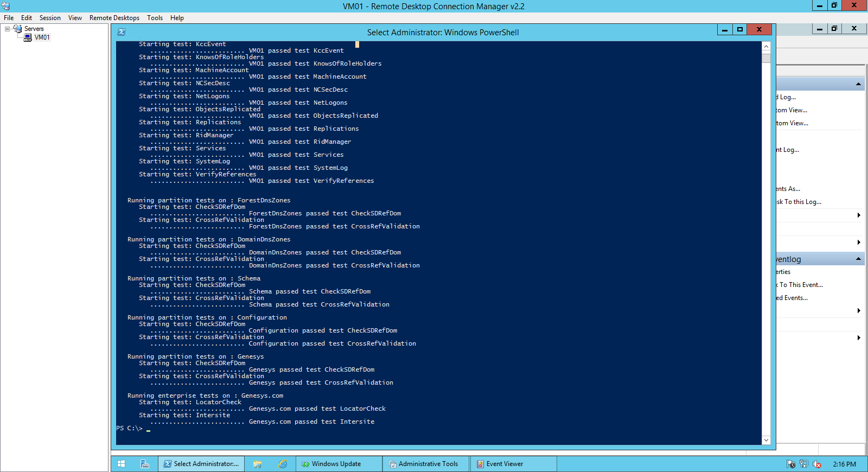Open the Help menu

click(x=177, y=18)
